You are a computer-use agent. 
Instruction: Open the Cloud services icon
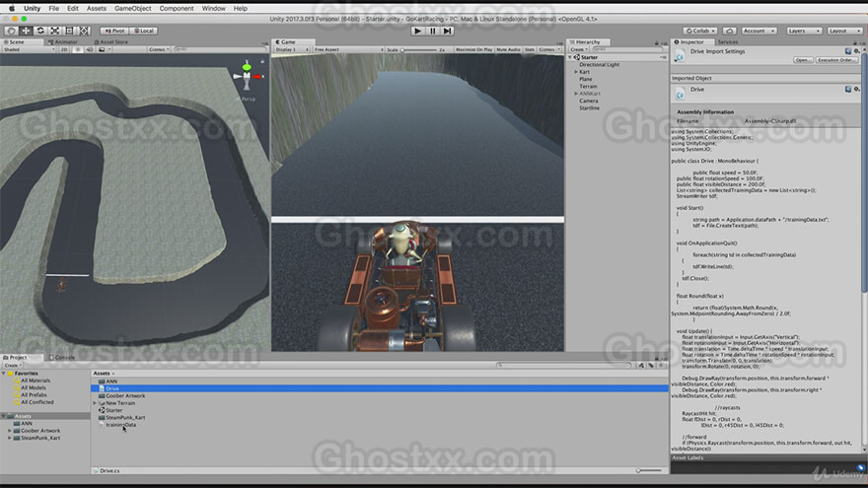(x=730, y=31)
